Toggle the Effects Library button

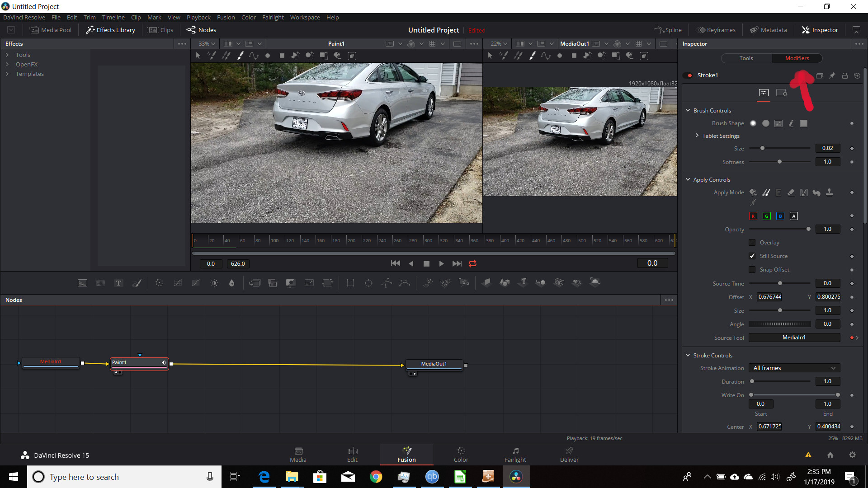[x=111, y=30]
